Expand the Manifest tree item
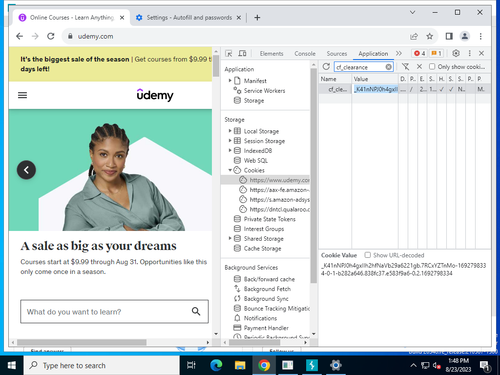The height and width of the screenshot is (375, 500). (230, 80)
